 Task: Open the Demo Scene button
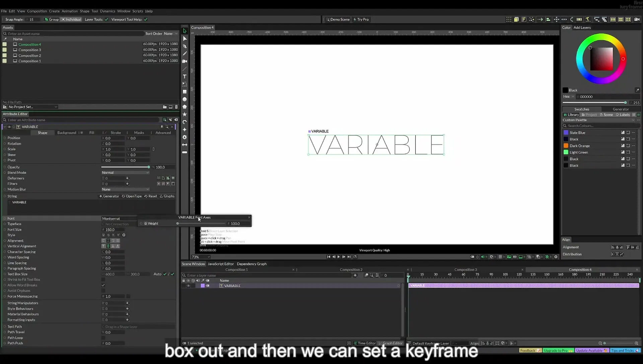338,19
